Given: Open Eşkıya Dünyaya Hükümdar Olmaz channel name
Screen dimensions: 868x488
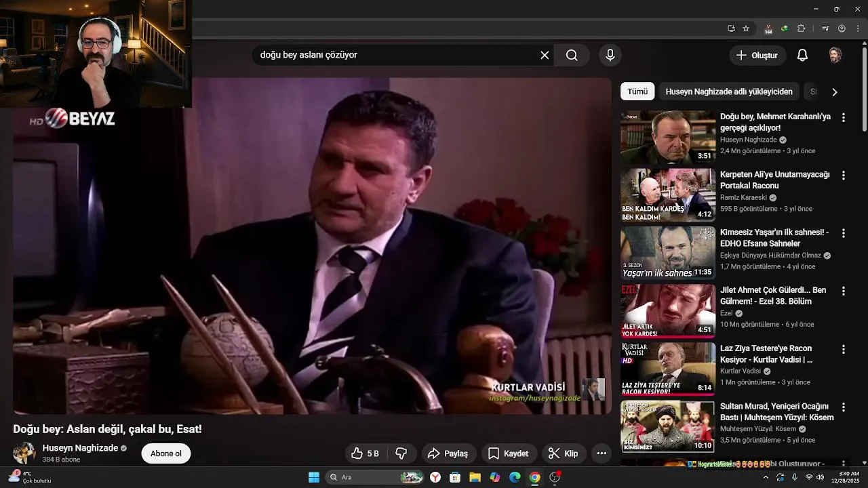Looking at the screenshot, I should click(x=770, y=256).
